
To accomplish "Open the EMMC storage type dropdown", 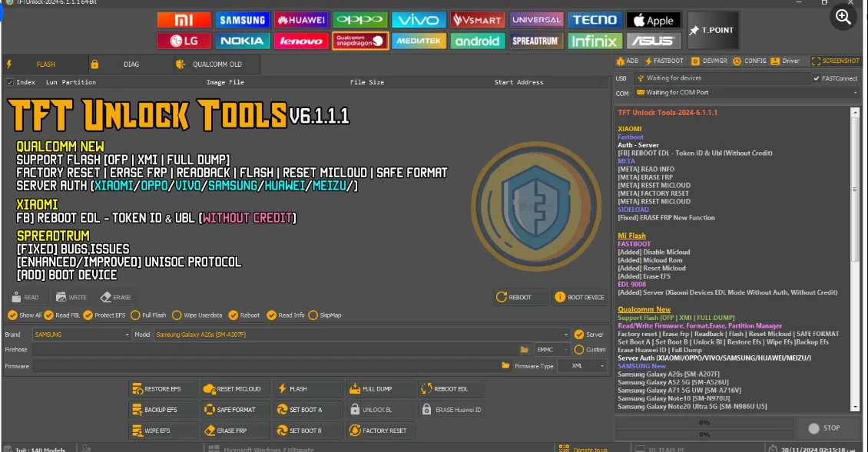I will click(552, 350).
